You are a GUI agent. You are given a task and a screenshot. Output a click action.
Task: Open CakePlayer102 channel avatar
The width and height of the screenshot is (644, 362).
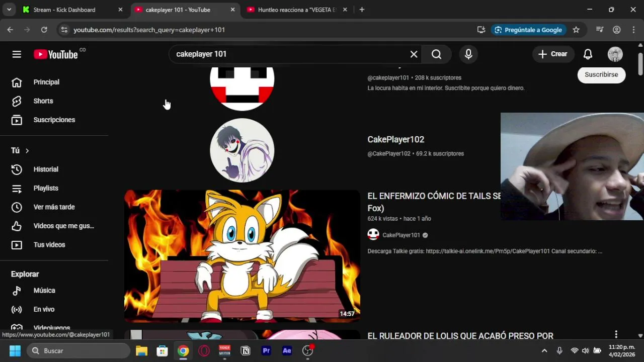242,150
